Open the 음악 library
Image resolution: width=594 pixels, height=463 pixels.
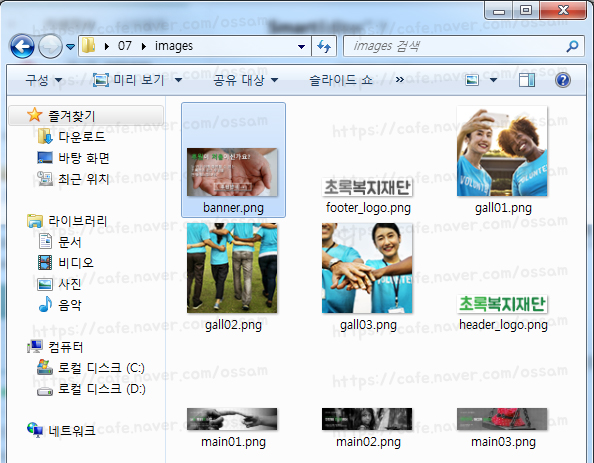[70, 305]
